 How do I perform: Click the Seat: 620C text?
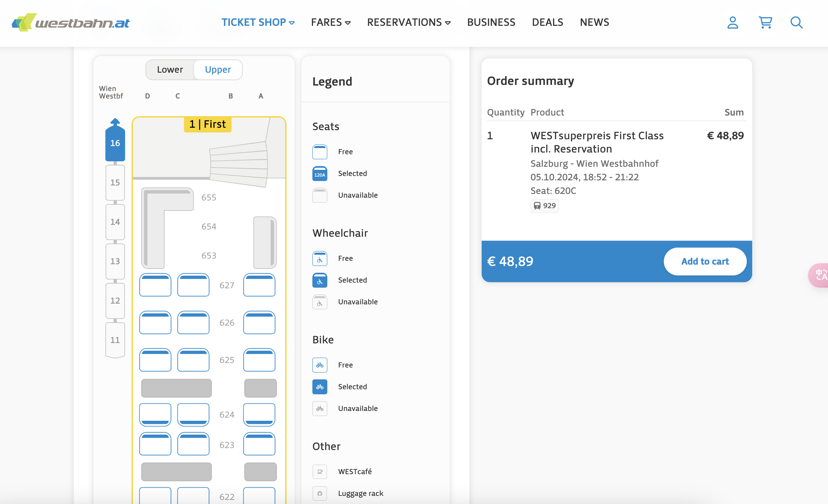point(553,191)
